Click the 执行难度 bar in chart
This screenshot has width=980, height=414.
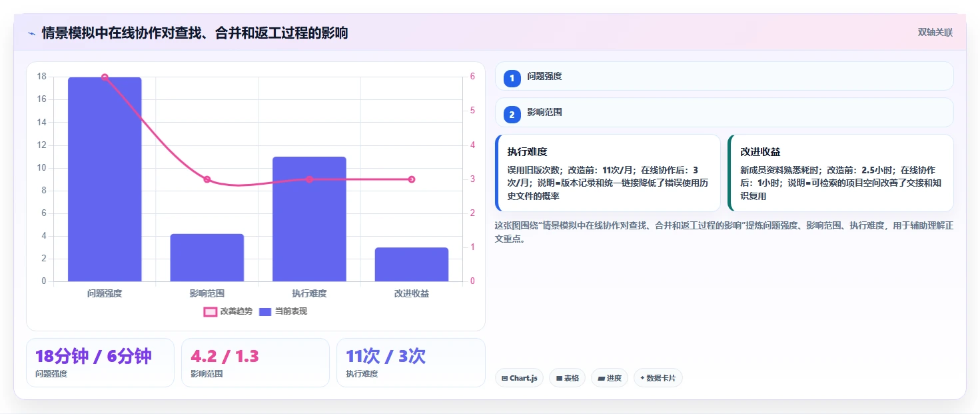click(x=309, y=219)
